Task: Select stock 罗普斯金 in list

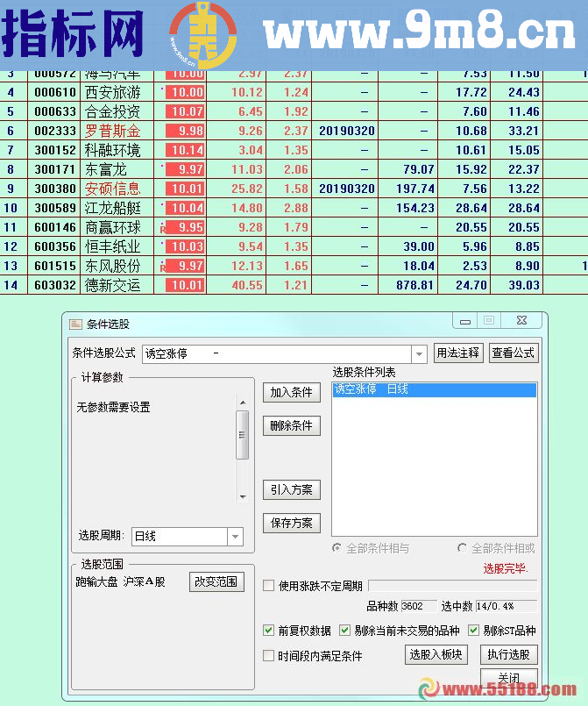Action: [113, 131]
